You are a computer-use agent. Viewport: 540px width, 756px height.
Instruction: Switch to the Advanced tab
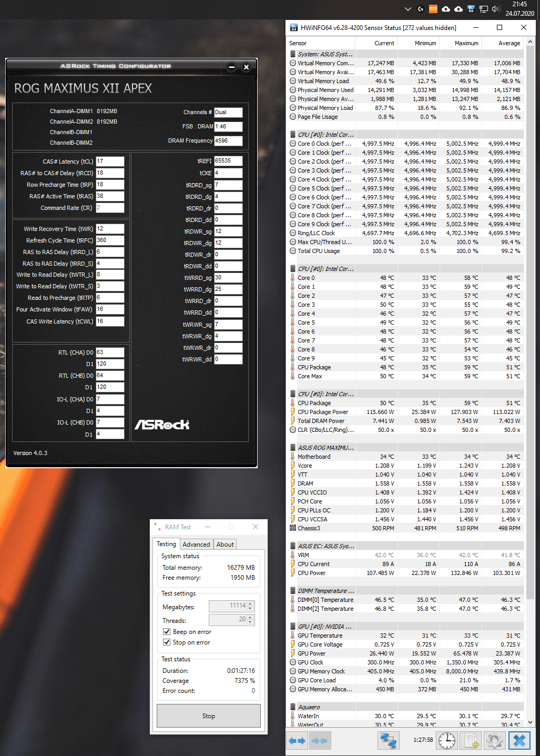[x=196, y=545]
